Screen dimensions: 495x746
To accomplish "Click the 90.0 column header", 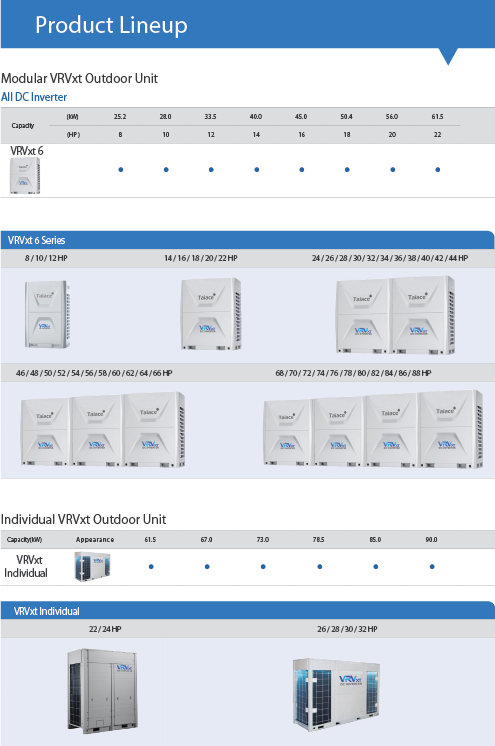I will 431,540.
